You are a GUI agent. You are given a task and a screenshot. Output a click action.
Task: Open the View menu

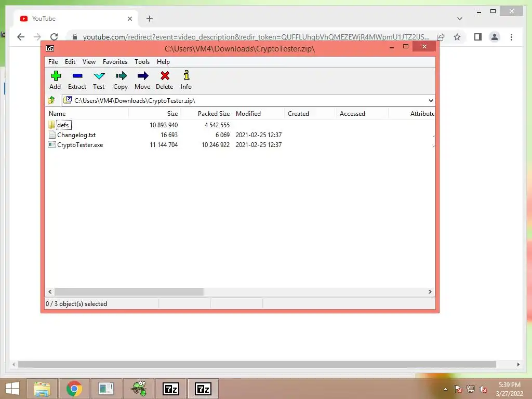(89, 62)
